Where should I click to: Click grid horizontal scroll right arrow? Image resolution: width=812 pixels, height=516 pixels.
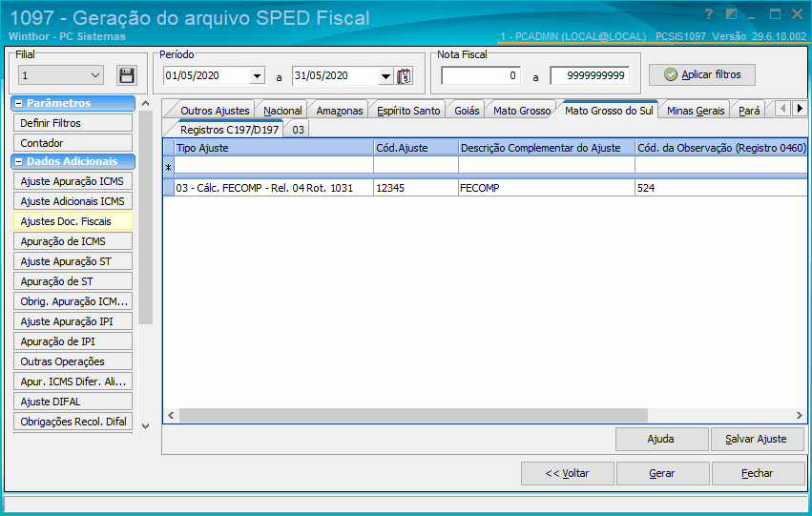point(800,415)
